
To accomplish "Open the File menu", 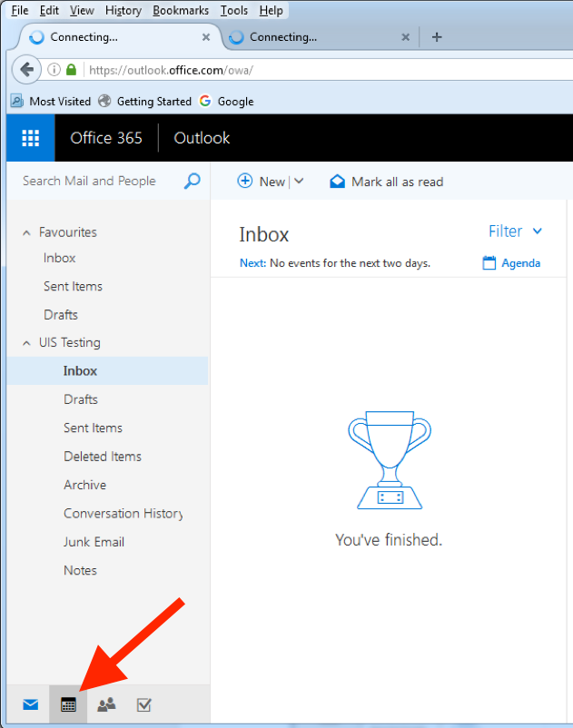I will (20, 10).
